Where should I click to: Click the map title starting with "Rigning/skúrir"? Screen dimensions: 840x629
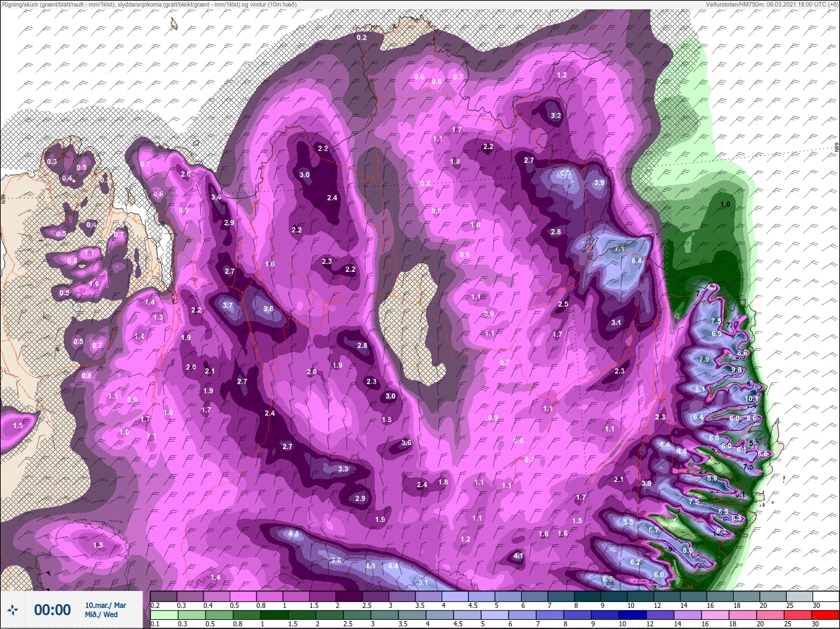[149, 4]
